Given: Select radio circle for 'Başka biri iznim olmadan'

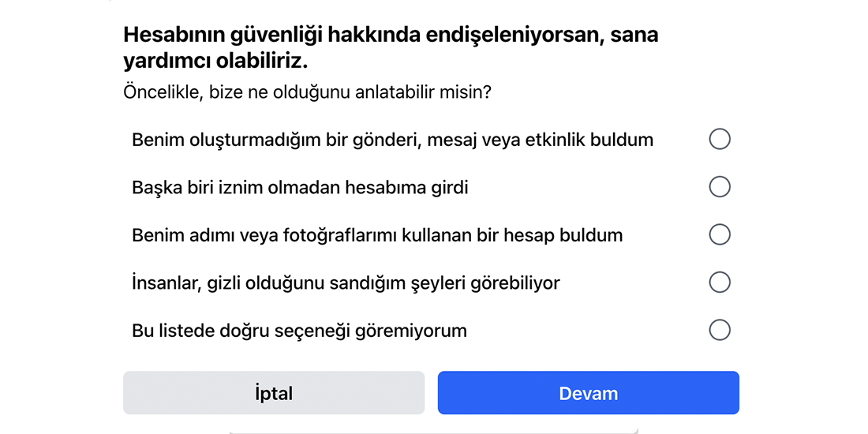Looking at the screenshot, I should click(x=720, y=187).
